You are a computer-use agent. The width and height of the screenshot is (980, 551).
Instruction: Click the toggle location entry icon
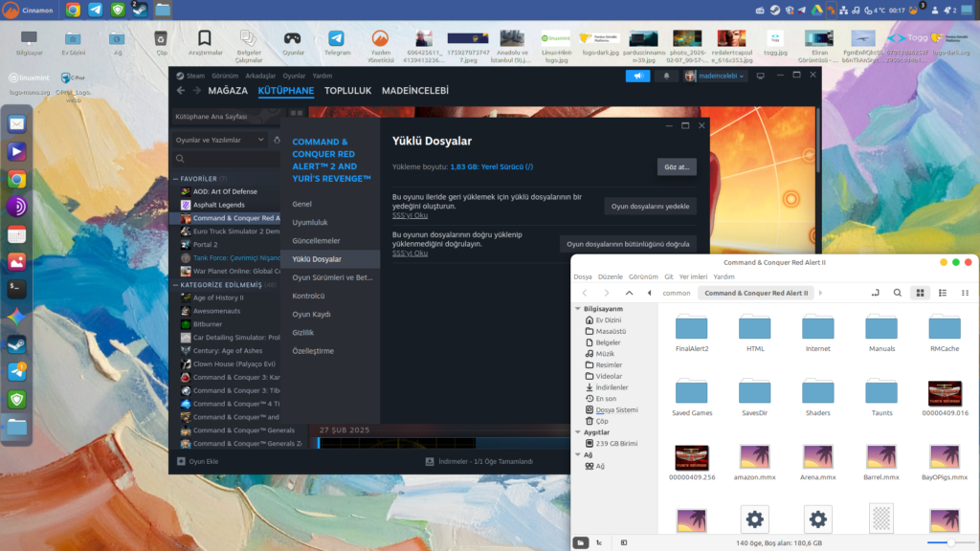(875, 293)
